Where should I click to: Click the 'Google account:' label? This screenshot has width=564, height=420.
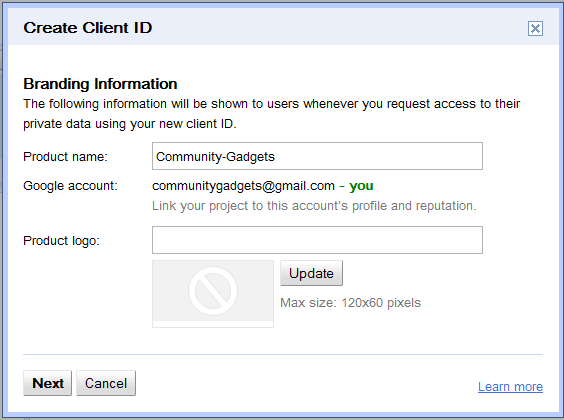coord(70,186)
